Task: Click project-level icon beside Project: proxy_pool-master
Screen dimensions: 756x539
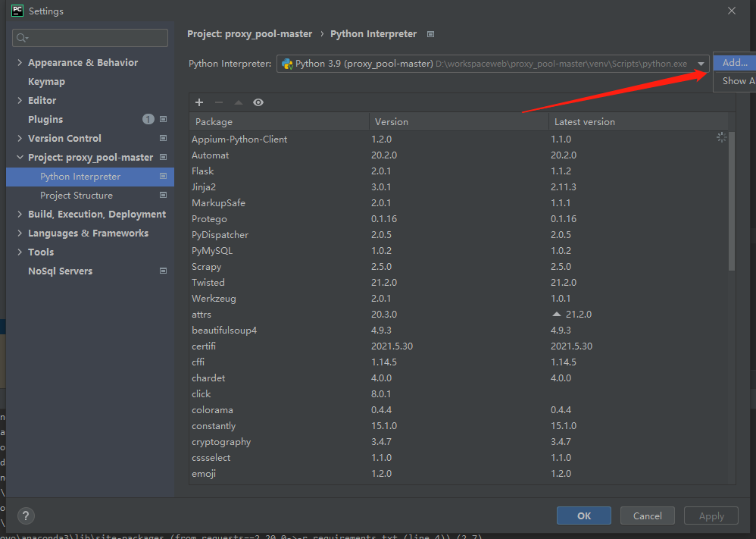Action: click(163, 158)
